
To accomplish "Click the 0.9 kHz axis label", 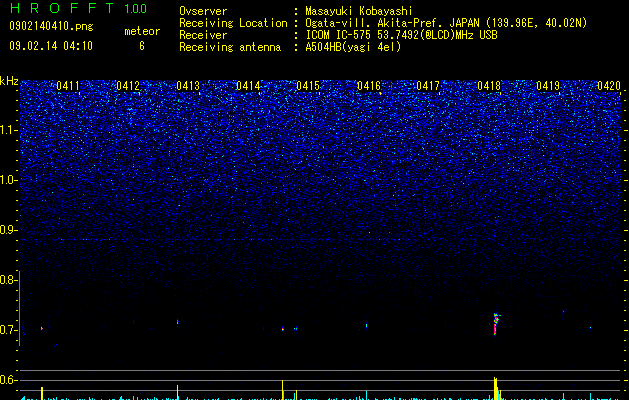I will click(x=9, y=230).
